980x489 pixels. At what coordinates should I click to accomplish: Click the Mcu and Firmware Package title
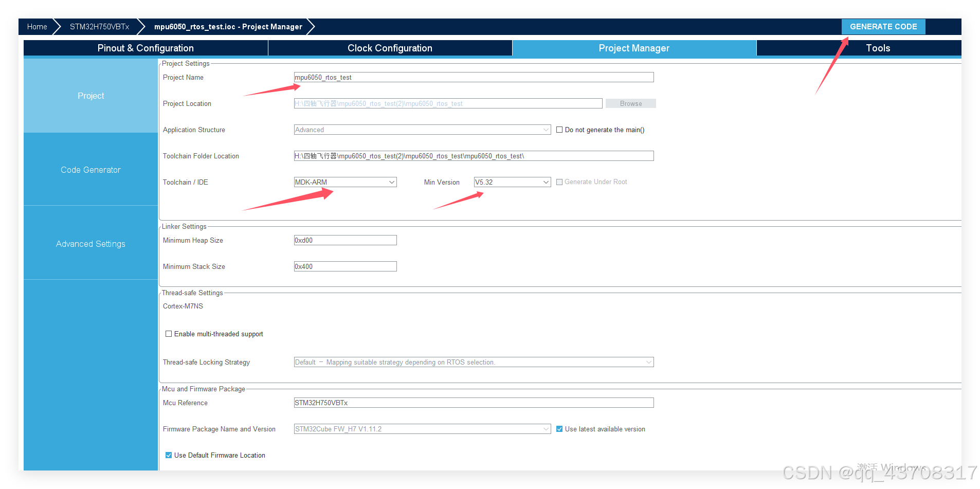(204, 389)
